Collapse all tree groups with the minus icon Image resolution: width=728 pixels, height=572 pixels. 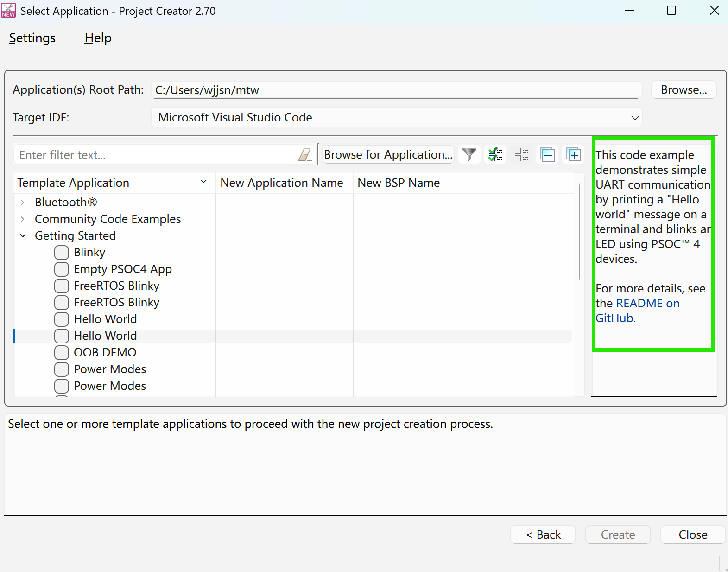(x=547, y=154)
